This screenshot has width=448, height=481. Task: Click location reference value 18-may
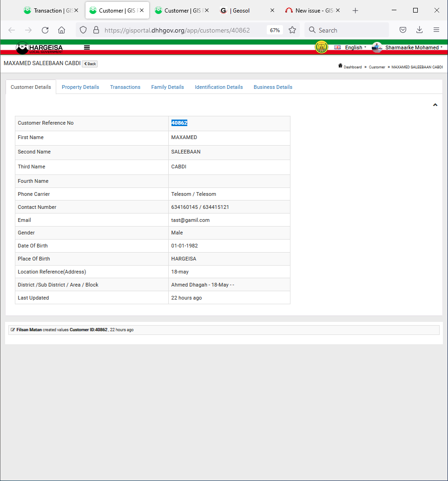coord(180,272)
